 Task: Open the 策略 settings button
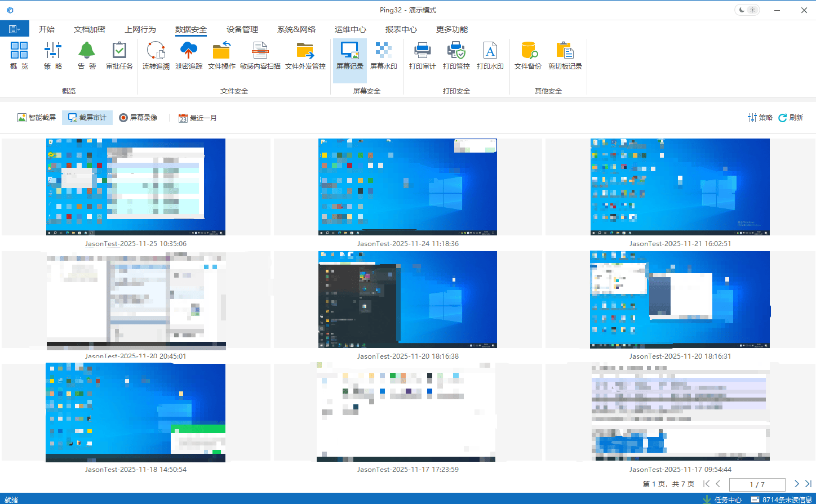pos(760,118)
